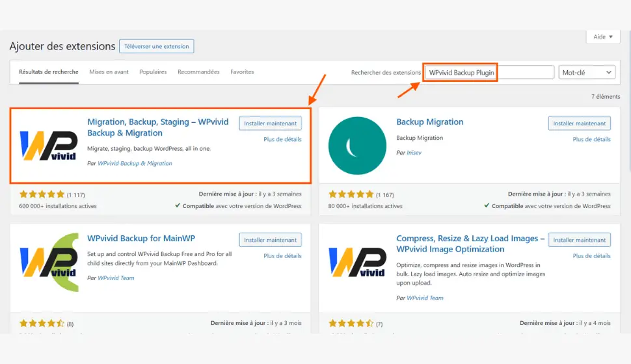Viewport: 631px width, 364px height.
Task: Click Dernière mise à jour il y a 3 mois
Action: (x=256, y=323)
